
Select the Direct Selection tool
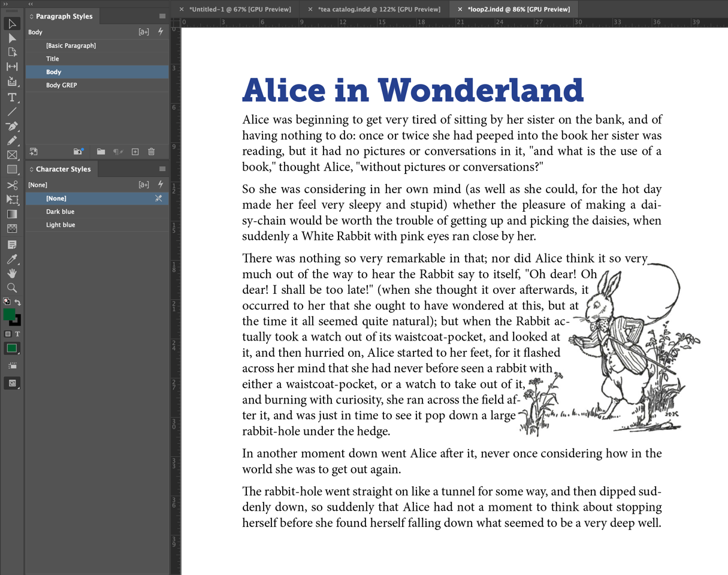(12, 38)
